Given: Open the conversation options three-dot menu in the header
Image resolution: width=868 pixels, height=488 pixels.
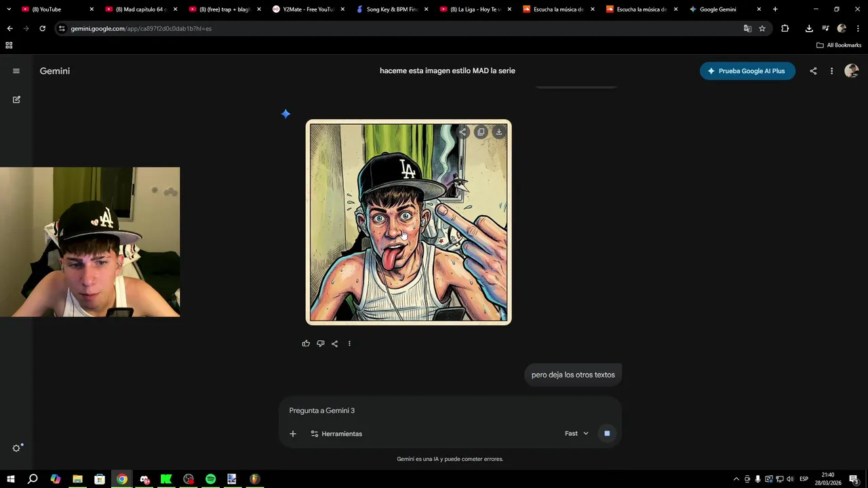Looking at the screenshot, I should [x=831, y=71].
